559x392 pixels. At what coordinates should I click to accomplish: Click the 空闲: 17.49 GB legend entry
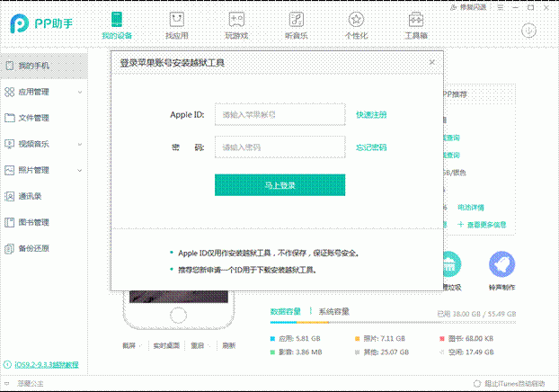click(466, 352)
